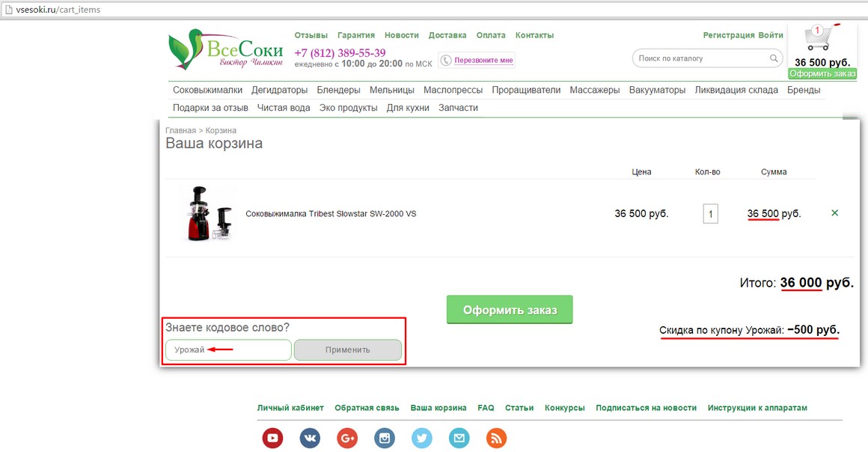Viewport: 868px width, 452px height.
Task: Open the Дегидраторы category
Action: click(x=280, y=90)
